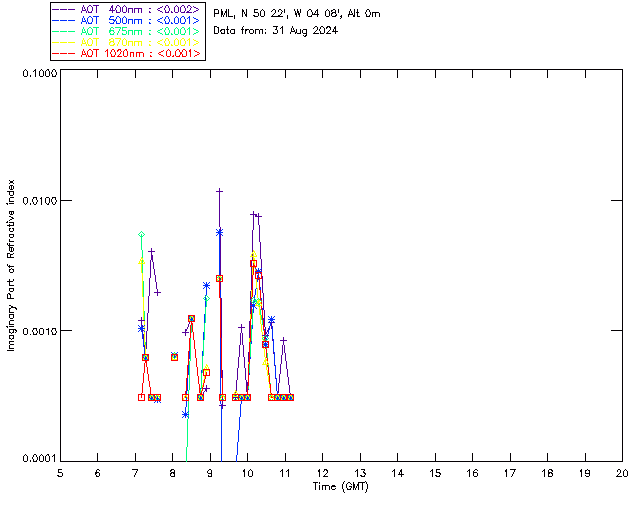The width and height of the screenshot is (640, 512).
Task: Click the AOT 1020nm red legend entry
Action: (127, 53)
